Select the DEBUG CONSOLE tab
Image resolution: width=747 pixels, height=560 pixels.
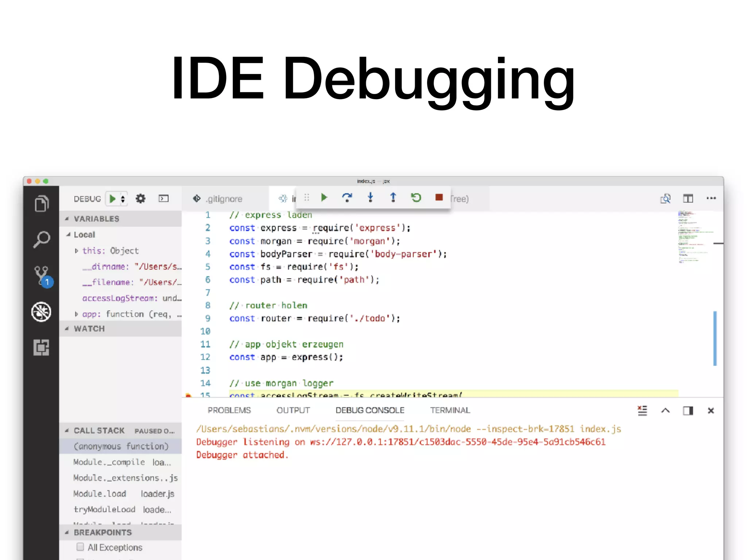coord(370,411)
